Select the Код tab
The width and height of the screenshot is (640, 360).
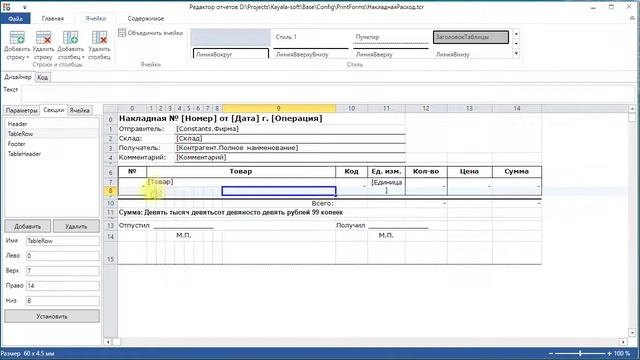point(42,77)
